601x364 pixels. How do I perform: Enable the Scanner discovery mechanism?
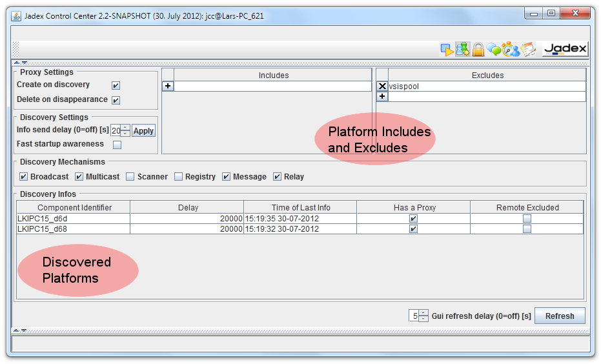tap(130, 177)
